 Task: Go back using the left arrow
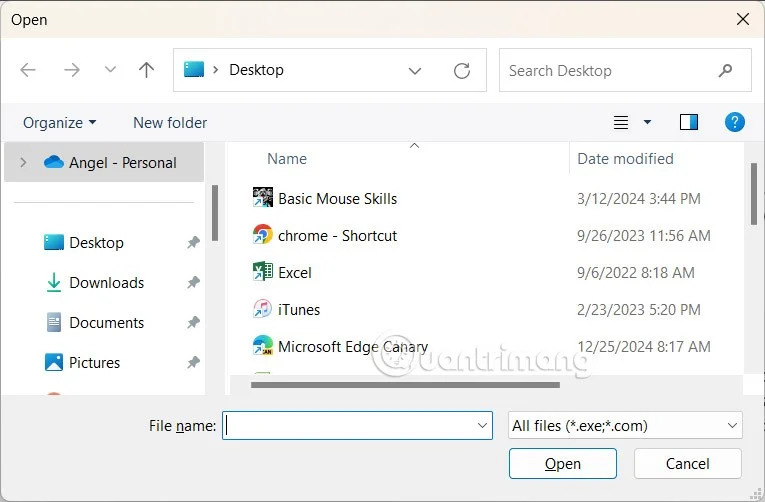point(28,70)
